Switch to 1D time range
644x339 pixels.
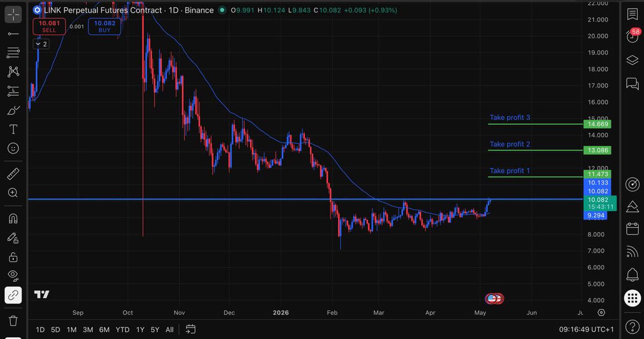click(40, 329)
